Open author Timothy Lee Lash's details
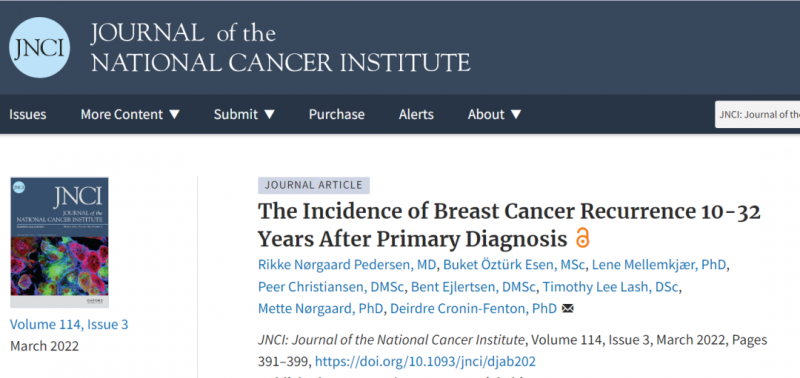The height and width of the screenshot is (378, 800). pyautogui.click(x=611, y=287)
